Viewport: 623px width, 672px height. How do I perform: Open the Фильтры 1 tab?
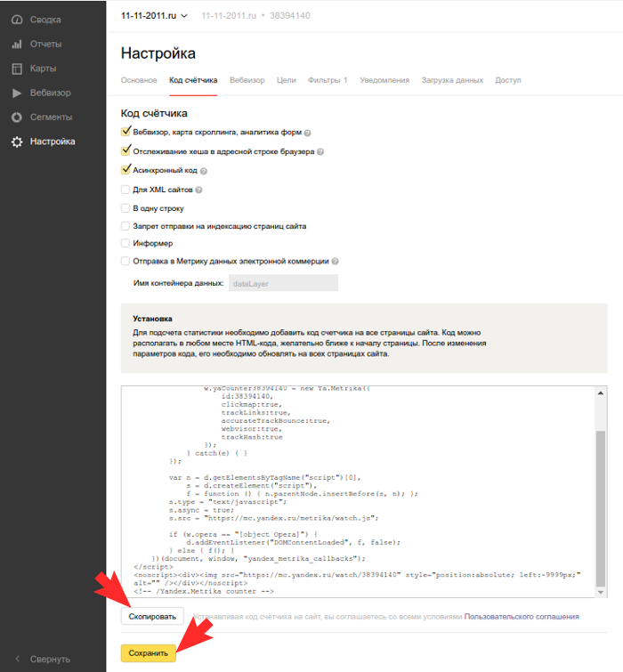328,80
